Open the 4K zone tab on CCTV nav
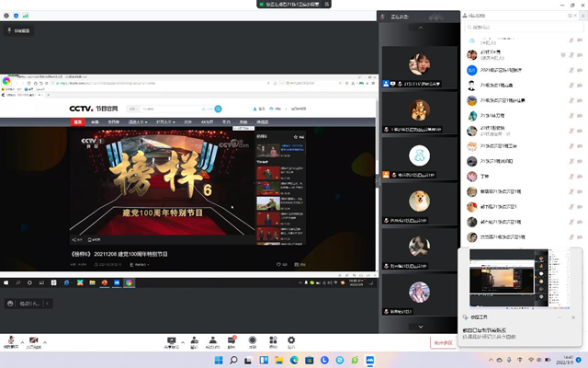 tap(207, 122)
